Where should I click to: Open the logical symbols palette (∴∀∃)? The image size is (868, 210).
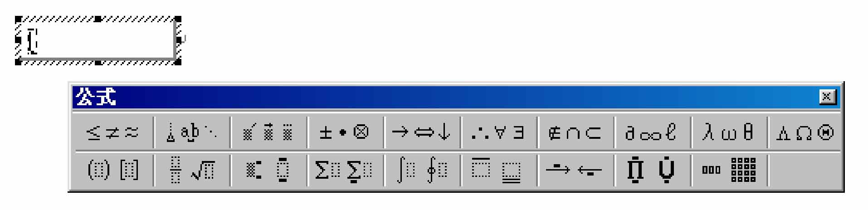pos(498,132)
